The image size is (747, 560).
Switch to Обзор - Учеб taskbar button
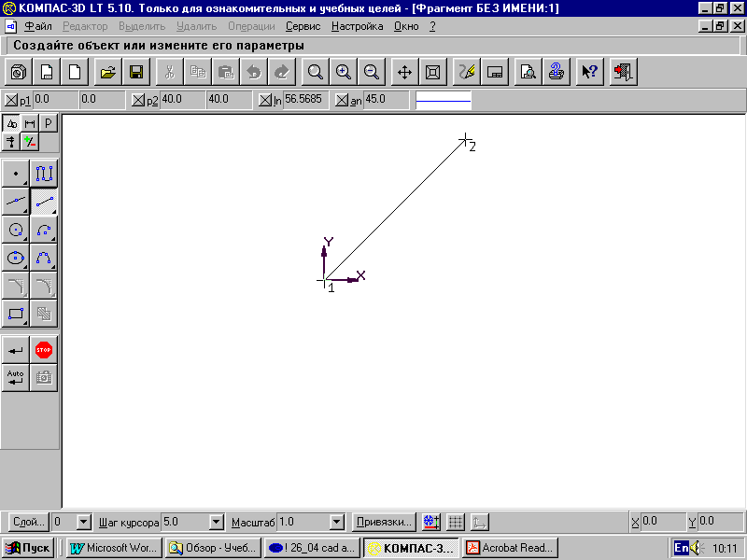[213, 548]
